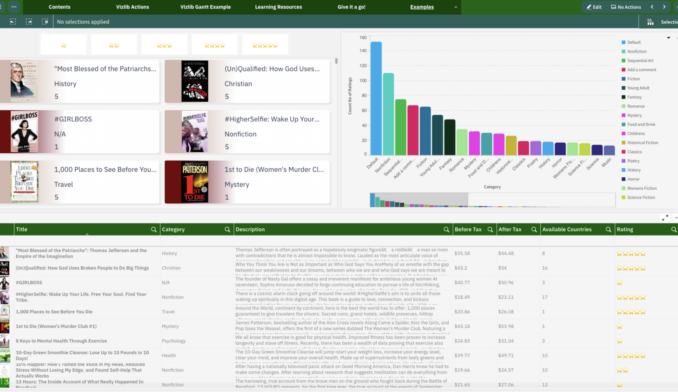Screen dimensions: 678x392
Task: Filter by four-star rating
Action: (214, 45)
